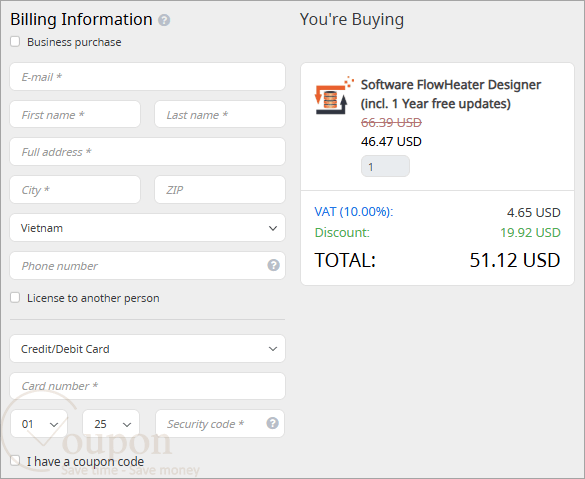Click the Software FlowHeater Designer product title
The image size is (585, 479).
coord(451,94)
